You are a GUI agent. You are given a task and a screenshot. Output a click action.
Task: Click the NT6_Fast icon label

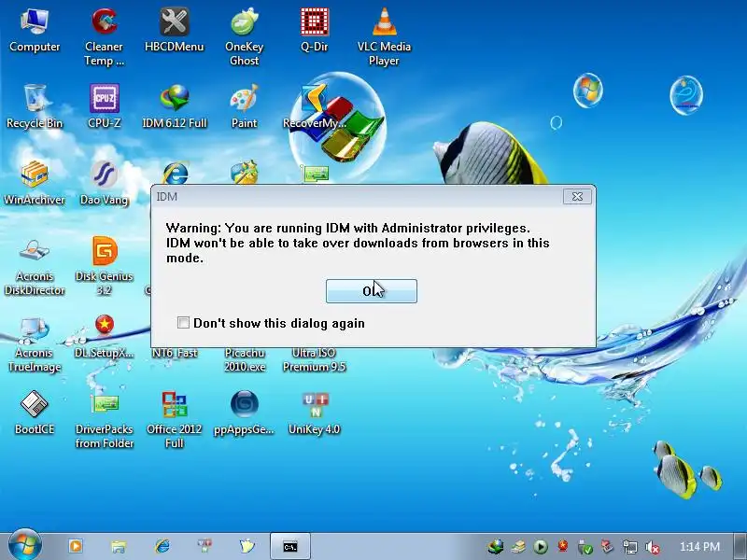click(x=174, y=353)
